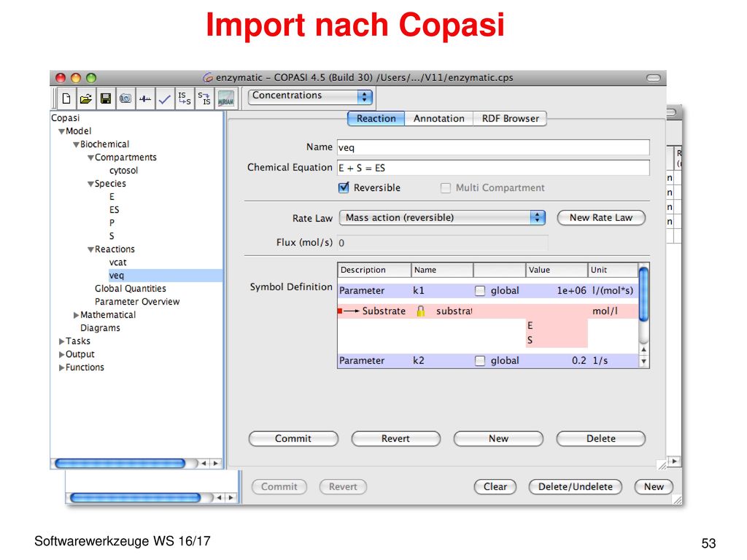Click the up arrow of the symbol table scrollbar
Viewport: 747px width, 560px height.
[643, 349]
